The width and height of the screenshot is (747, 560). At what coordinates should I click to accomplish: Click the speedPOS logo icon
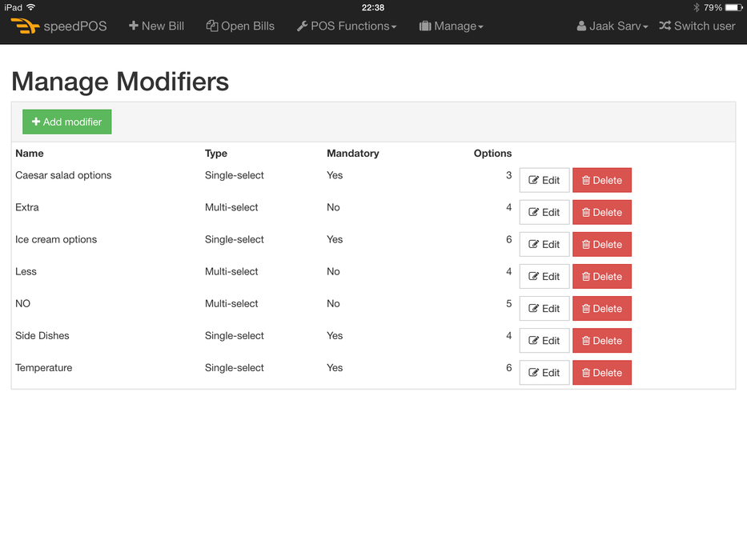25,26
